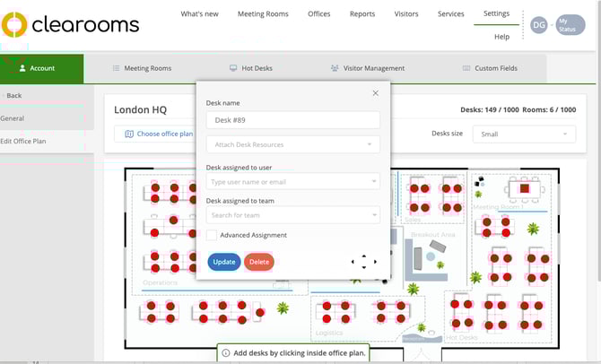The image size is (601, 364).
Task: Close the desk details dialog
Action: (x=375, y=93)
